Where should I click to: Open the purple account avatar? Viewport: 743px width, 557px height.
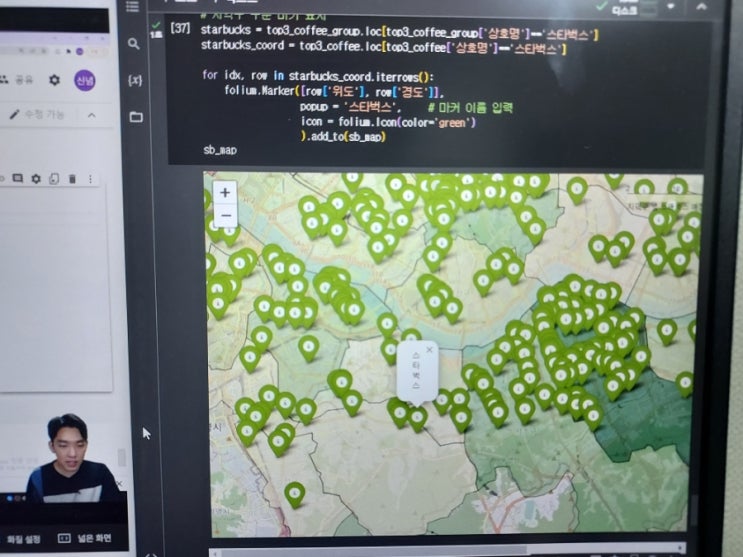(x=85, y=80)
